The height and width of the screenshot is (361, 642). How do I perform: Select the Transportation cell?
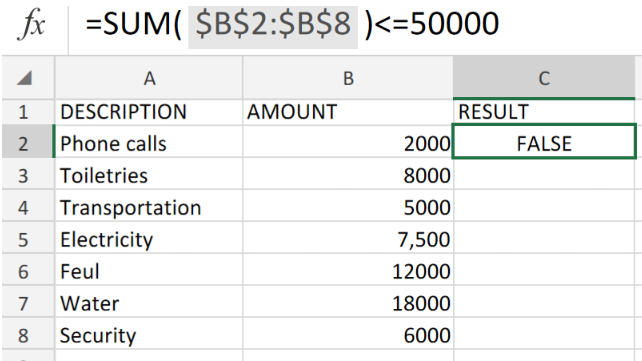149,206
